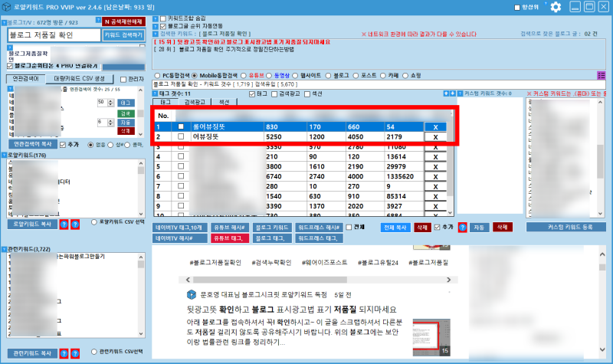
Task: Click the 전체 복사 button
Action: click(x=395, y=228)
